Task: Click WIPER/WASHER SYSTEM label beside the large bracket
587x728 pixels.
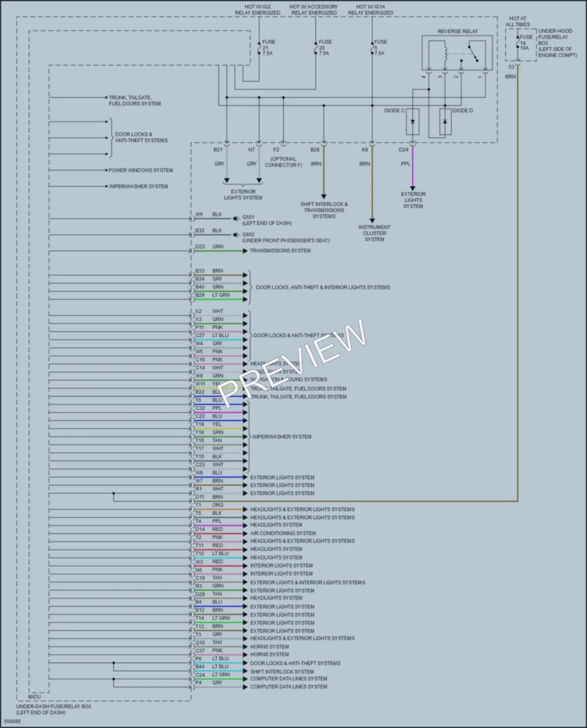Action: 282,437
